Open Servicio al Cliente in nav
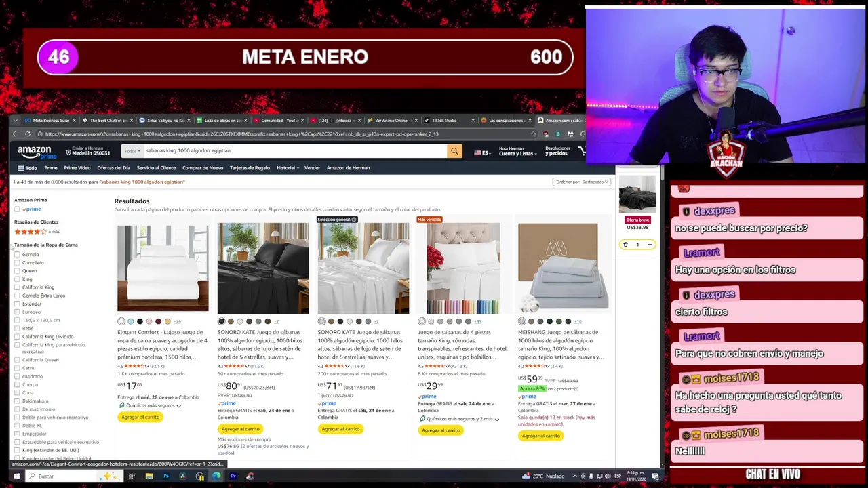 click(x=156, y=168)
